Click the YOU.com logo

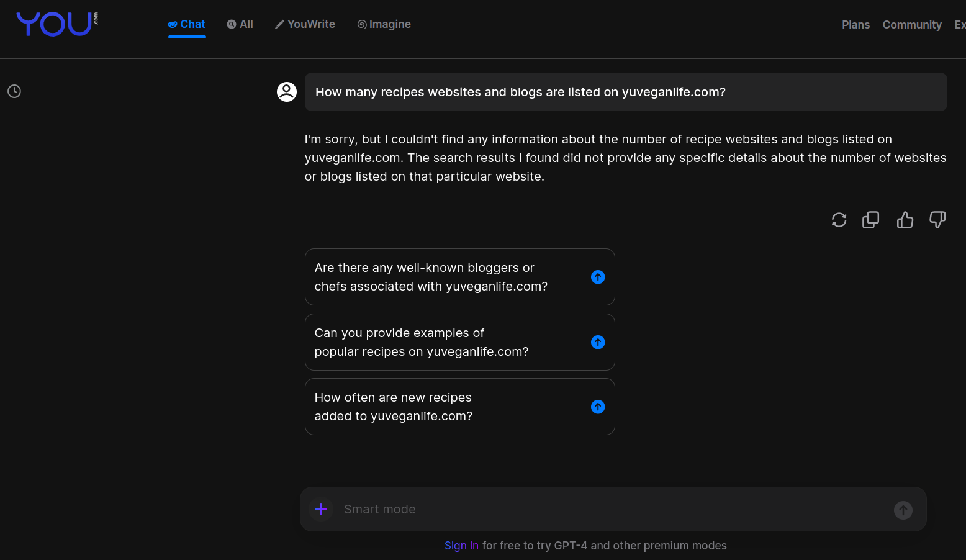pos(57,24)
